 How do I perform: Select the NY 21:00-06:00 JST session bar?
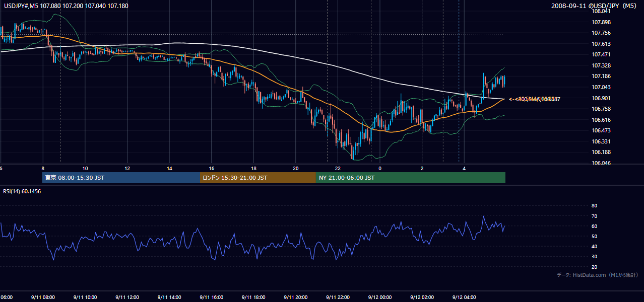click(411, 178)
